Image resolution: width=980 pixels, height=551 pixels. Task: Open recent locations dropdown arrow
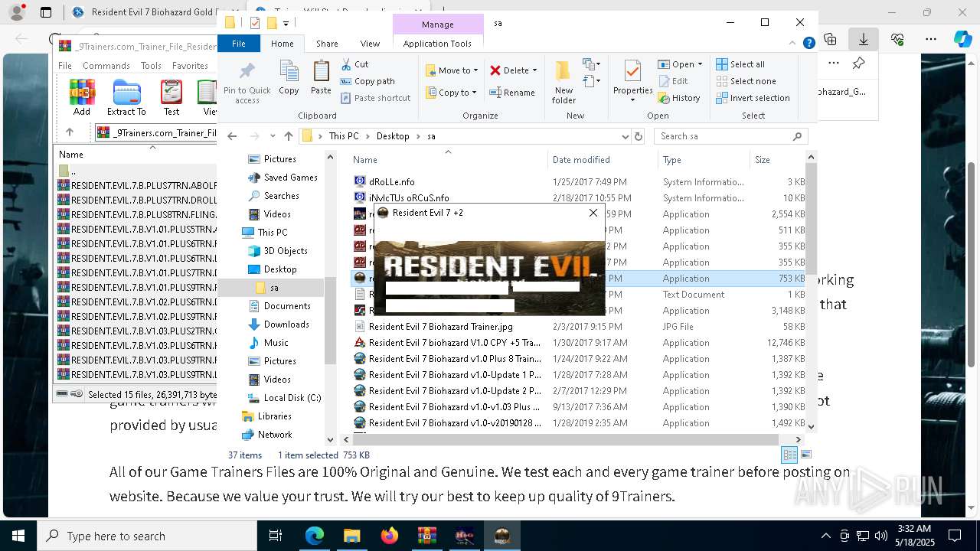[272, 136]
